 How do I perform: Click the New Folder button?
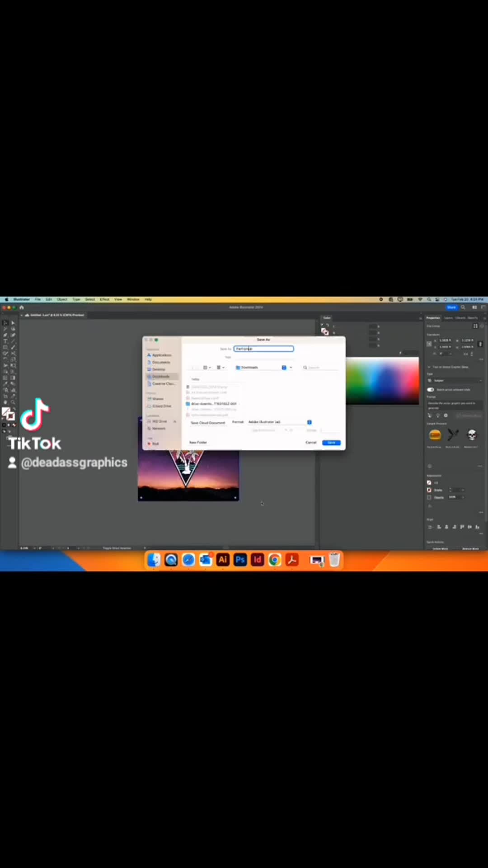tap(198, 443)
